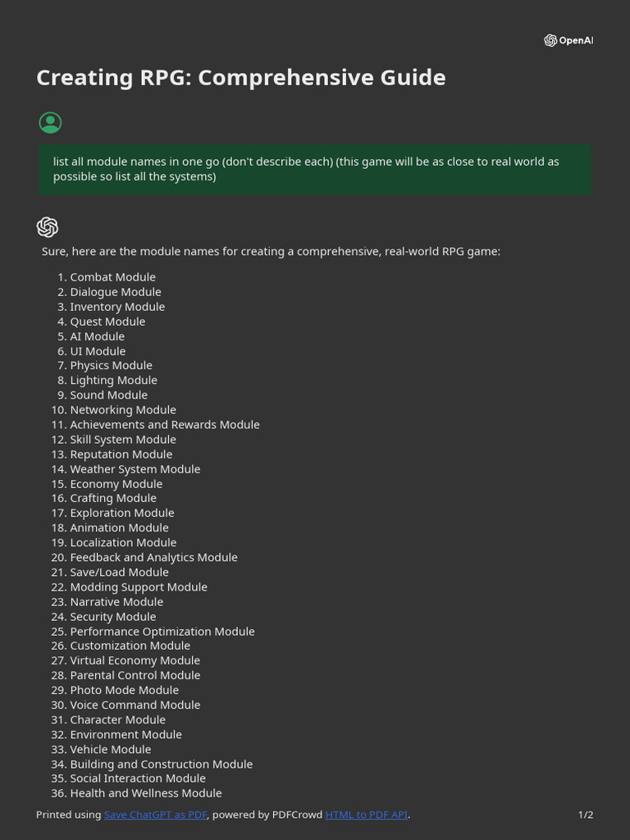Select Feedback and Analytics Module item
The height and width of the screenshot is (840, 630).
[153, 558]
